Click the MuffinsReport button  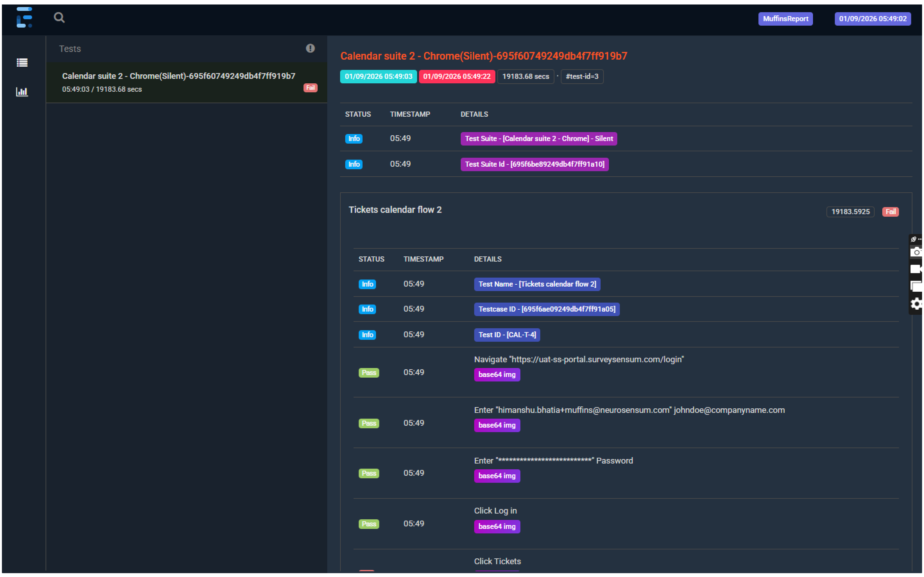(785, 18)
